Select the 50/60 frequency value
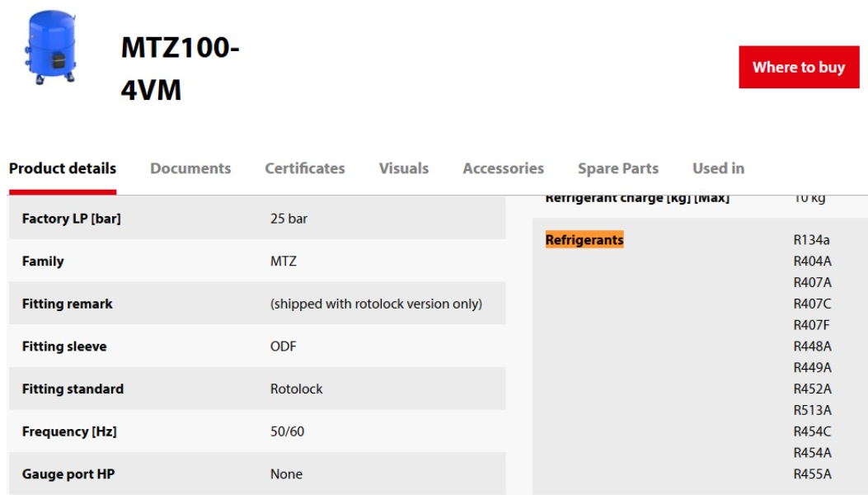Viewport: 868px width, 495px height. point(286,431)
